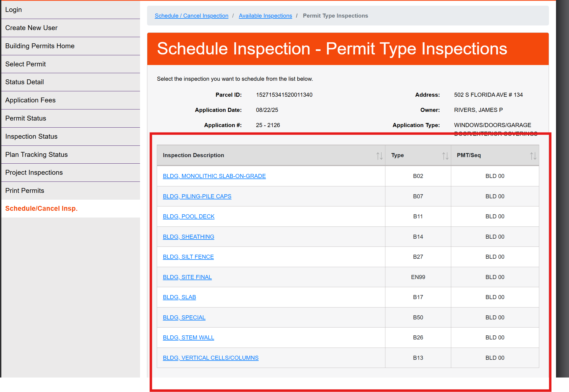Go back to Available Inspections breadcrumb
Screen dimensions: 569x392
[x=265, y=15]
